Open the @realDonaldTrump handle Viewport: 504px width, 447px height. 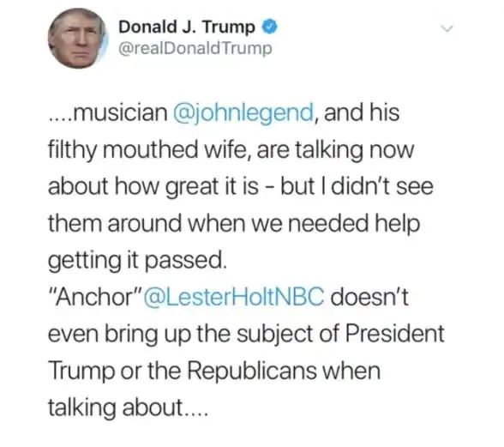click(x=195, y=49)
